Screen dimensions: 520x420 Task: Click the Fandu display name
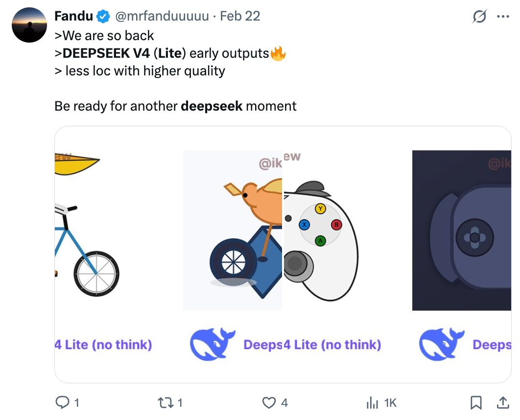click(73, 16)
